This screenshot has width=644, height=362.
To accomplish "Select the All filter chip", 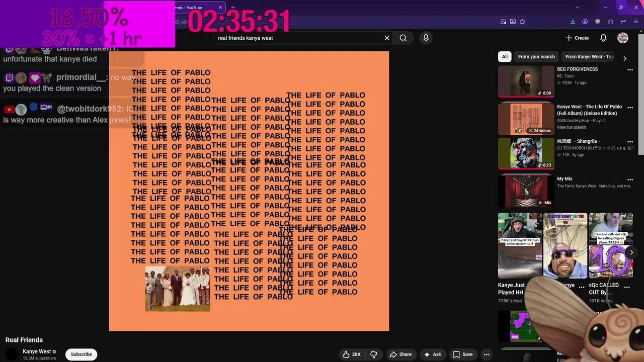I will click(x=505, y=57).
